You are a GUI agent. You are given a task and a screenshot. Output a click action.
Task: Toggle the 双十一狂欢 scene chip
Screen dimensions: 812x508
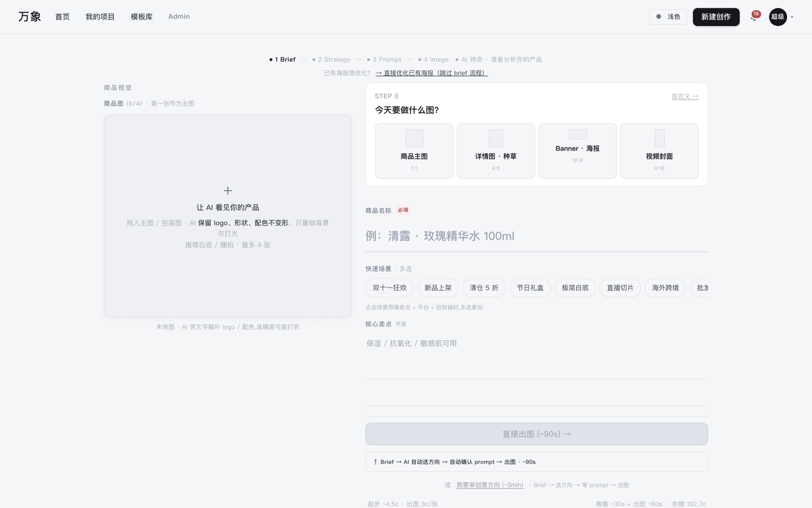390,288
